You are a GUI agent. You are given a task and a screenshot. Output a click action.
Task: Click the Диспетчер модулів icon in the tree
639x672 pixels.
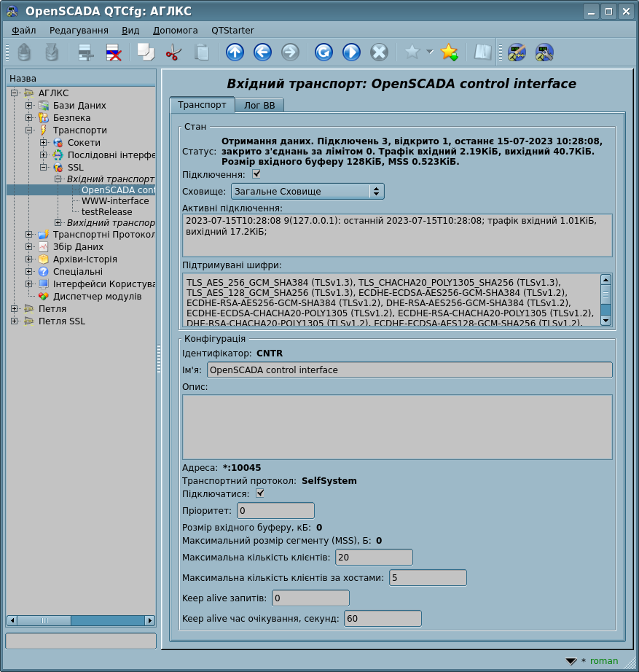pyautogui.click(x=43, y=297)
